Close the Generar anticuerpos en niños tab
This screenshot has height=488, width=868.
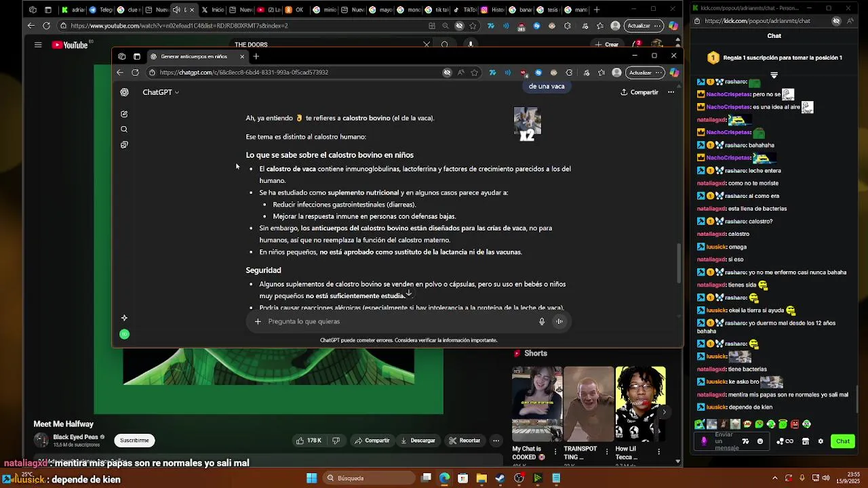(241, 56)
